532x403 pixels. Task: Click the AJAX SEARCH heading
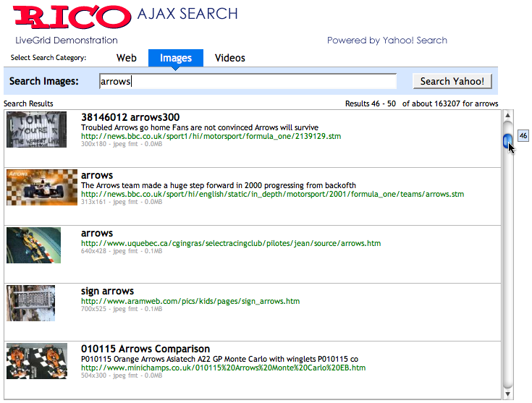tap(187, 14)
